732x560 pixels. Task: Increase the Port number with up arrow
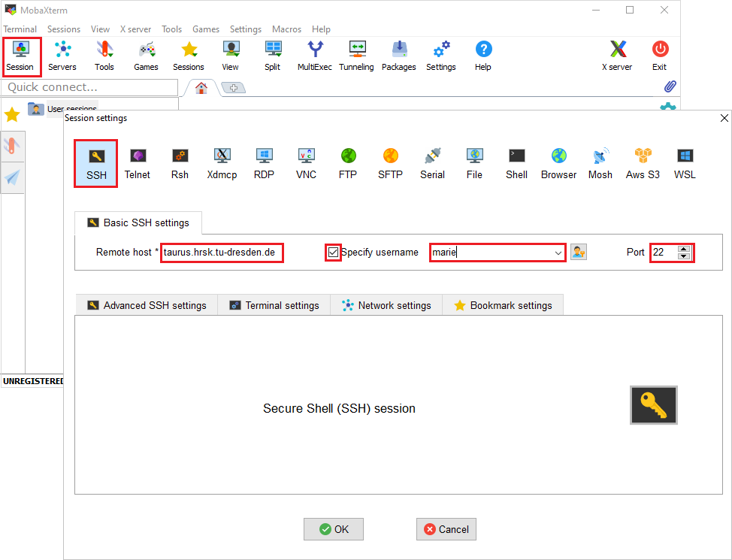pos(683,249)
